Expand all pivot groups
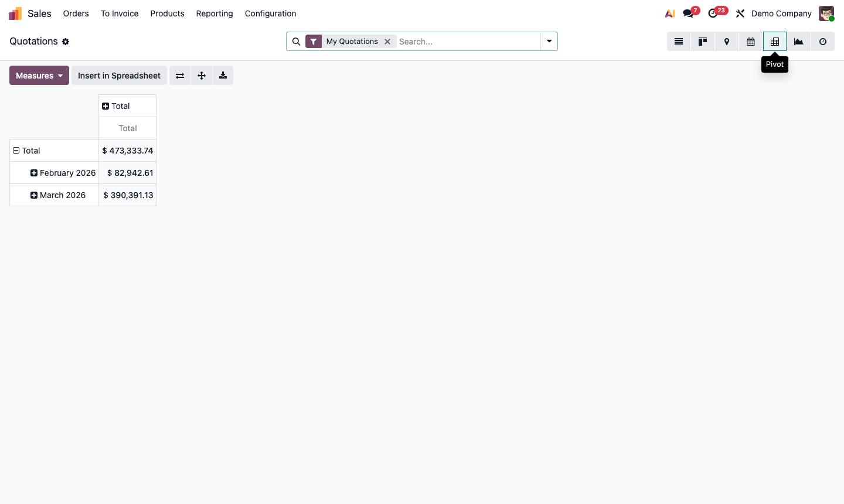The width and height of the screenshot is (844, 504). pos(202,75)
